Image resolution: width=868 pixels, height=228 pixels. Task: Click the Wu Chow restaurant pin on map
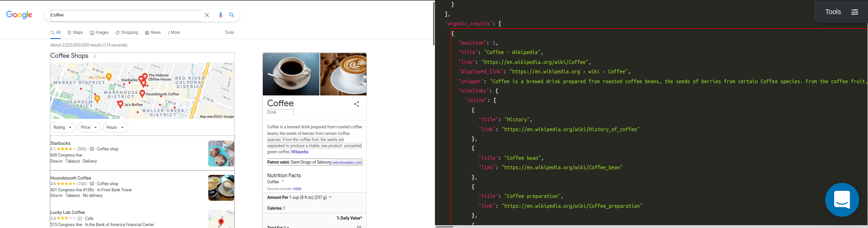109,77
